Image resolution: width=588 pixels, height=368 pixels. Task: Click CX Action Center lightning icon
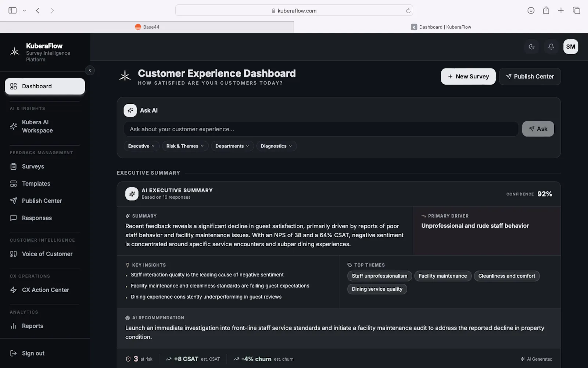coord(14,290)
